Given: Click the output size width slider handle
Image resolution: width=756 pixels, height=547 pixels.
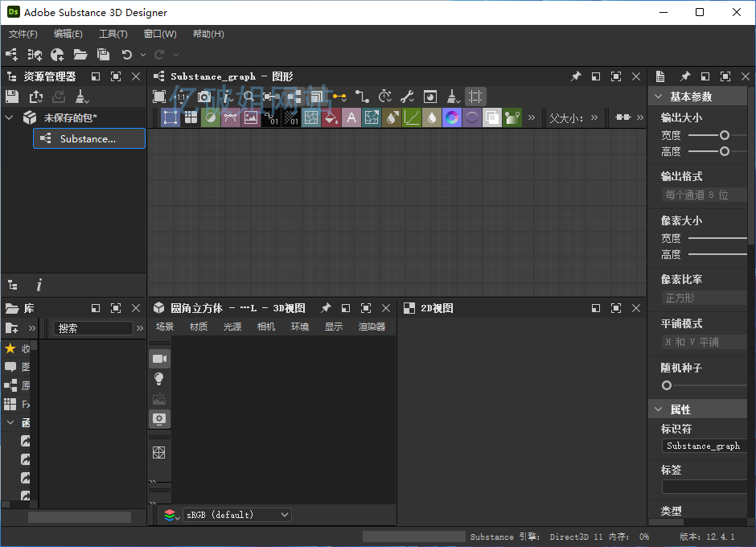Looking at the screenshot, I should pyautogui.click(x=724, y=135).
